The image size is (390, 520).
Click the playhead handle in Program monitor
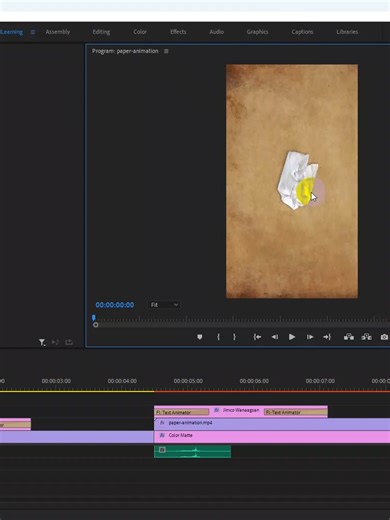click(94, 317)
